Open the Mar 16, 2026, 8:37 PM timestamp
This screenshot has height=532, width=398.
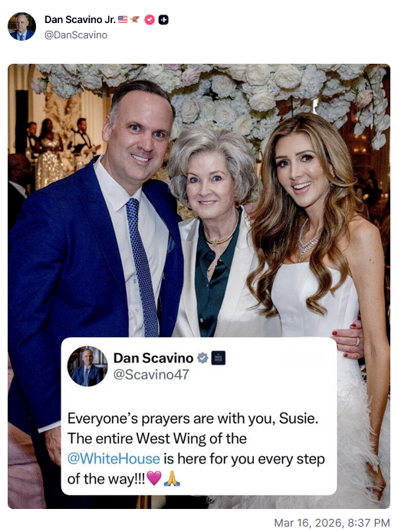(x=332, y=523)
